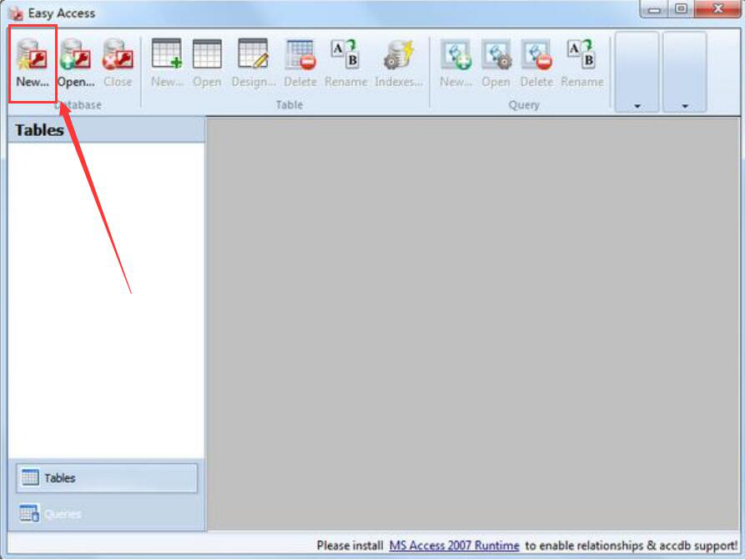Switch to Queries navigation pane

pyautogui.click(x=107, y=513)
